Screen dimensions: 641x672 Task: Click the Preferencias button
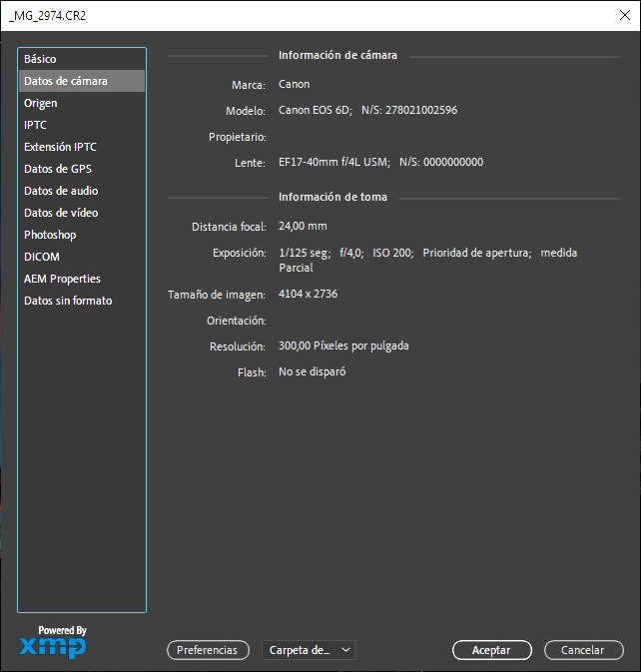208,650
